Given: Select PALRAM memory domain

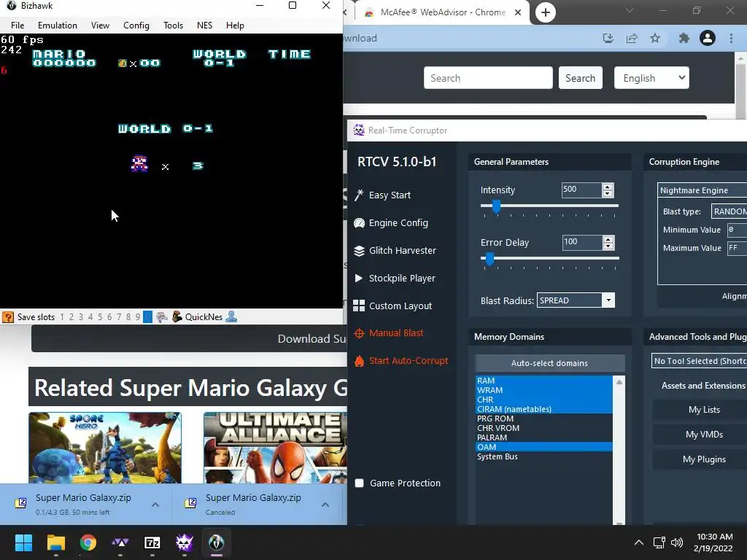Looking at the screenshot, I should (x=544, y=437).
